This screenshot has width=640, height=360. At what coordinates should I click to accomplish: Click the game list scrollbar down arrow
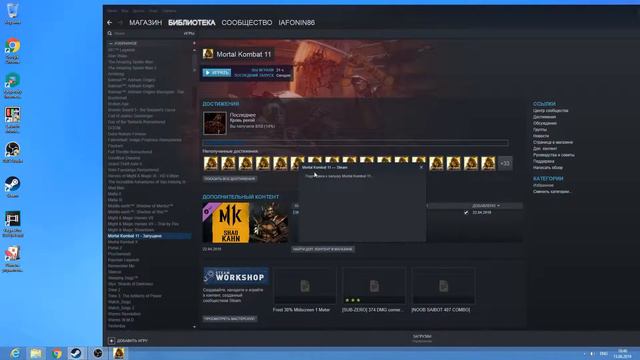pyautogui.click(x=194, y=327)
